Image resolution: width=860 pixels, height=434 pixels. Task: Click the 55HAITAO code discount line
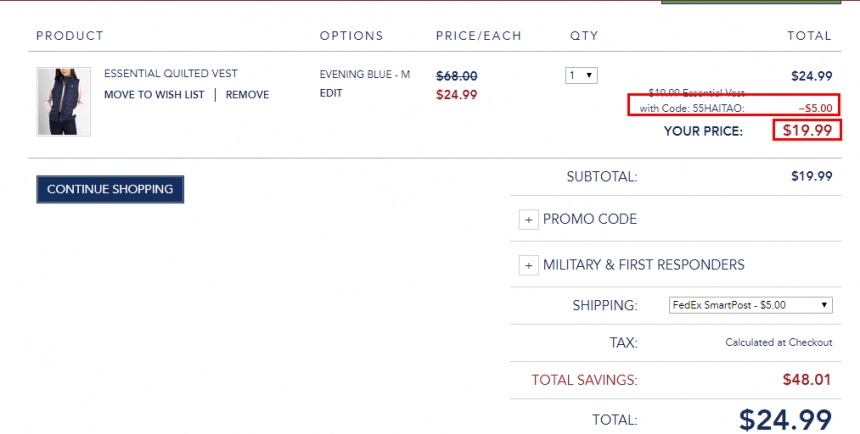point(735,107)
